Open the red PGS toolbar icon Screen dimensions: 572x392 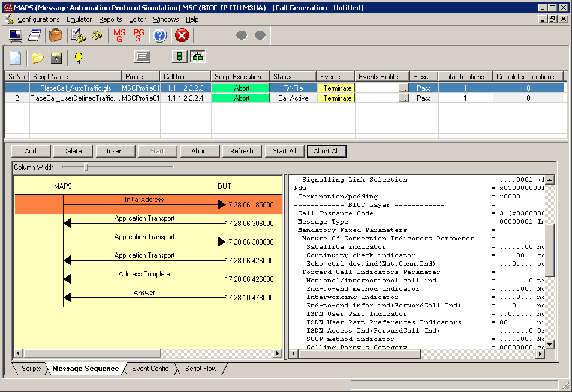[139, 35]
